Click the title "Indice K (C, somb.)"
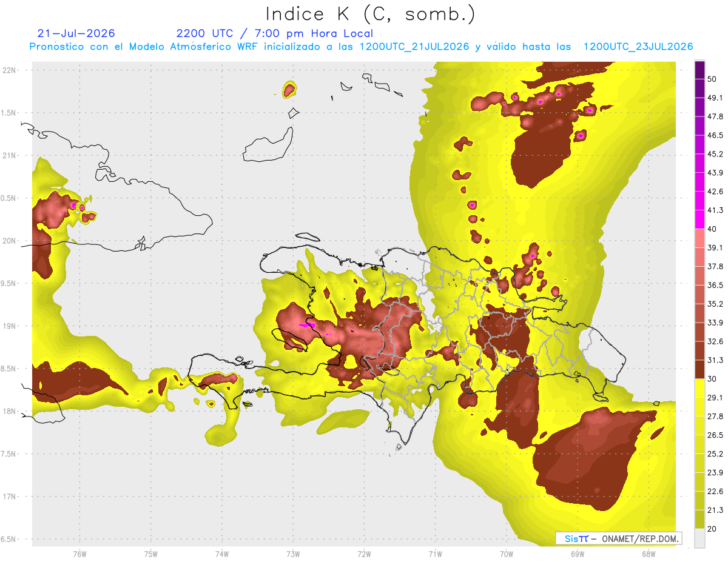Screen dimensions: 728x562 [x=370, y=14]
